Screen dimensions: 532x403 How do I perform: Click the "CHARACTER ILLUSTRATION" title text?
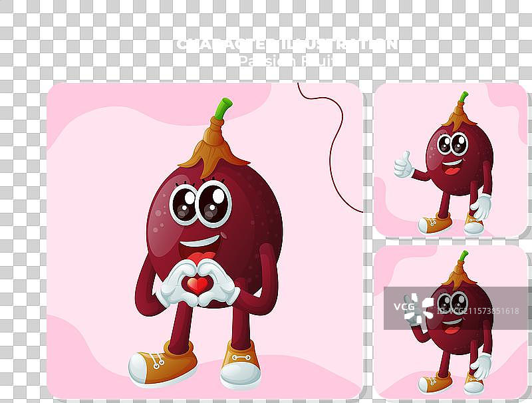point(287,45)
